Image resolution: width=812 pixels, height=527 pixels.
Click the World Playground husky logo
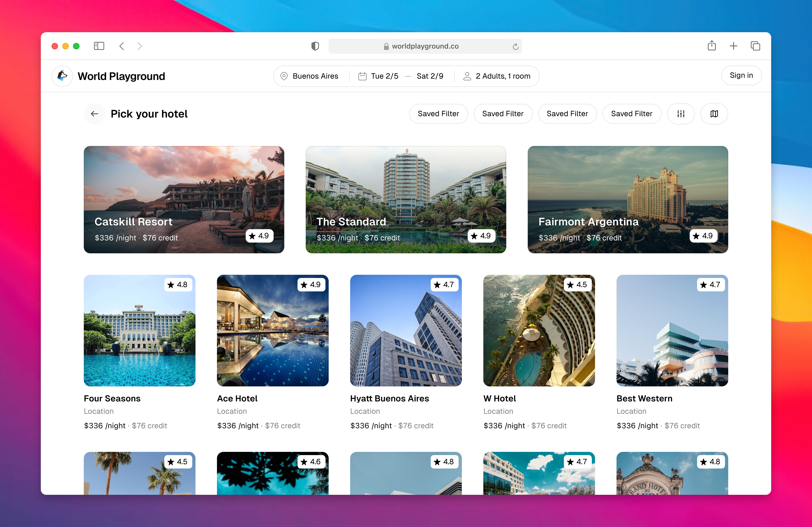pyautogui.click(x=62, y=76)
